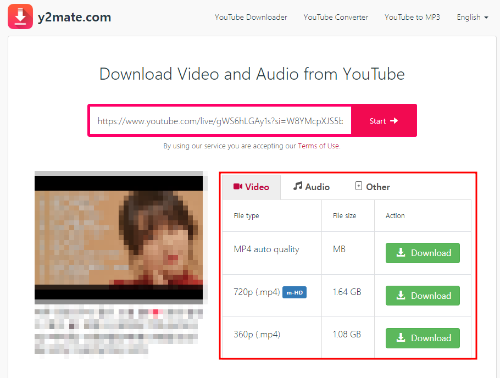Image resolution: width=500 pixels, height=378 pixels.
Task: Click the 'Download Video and Audio from YouTube' heading
Action: point(252,74)
